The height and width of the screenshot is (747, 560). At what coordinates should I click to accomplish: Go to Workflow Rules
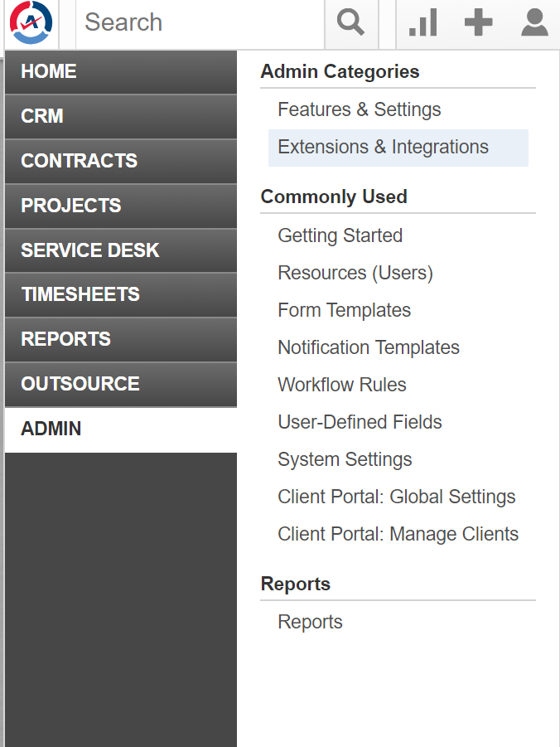point(342,385)
